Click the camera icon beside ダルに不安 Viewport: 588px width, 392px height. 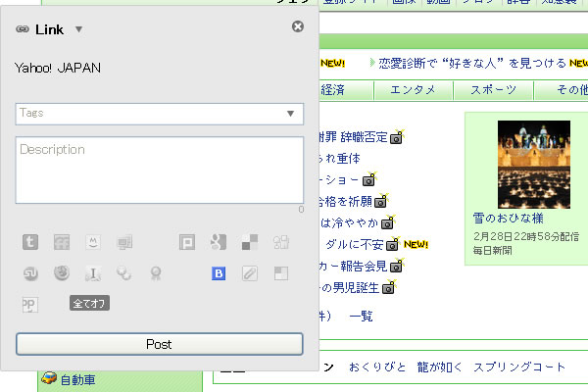[x=393, y=245]
